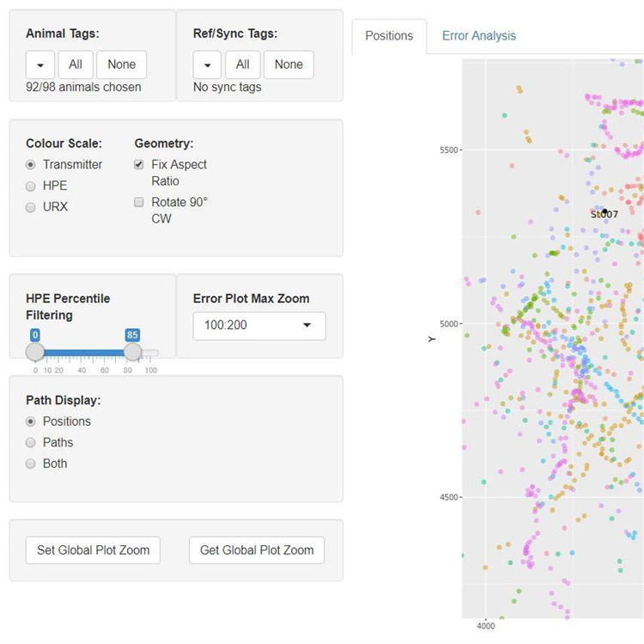Screen dimensions: 644x644
Task: Click the HPE percentile lower slider handle at 0
Action: pos(35,352)
